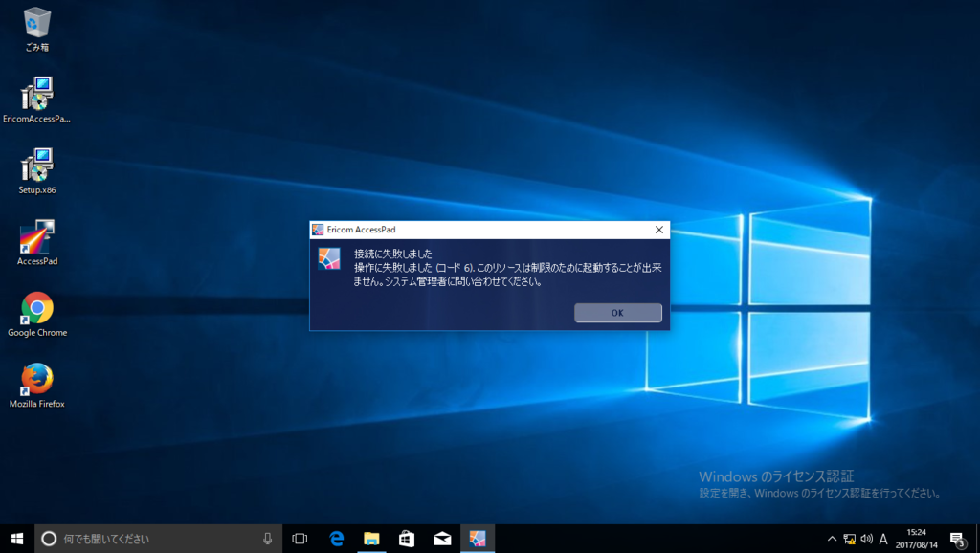Click the error message line "接続に失敗しました"
The image size is (980, 553).
(x=392, y=254)
